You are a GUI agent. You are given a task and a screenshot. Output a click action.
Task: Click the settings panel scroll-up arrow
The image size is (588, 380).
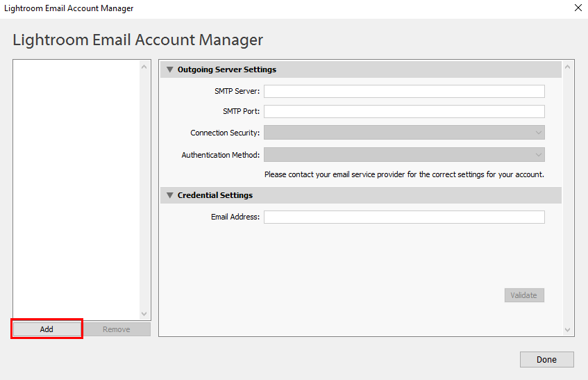[x=568, y=67]
